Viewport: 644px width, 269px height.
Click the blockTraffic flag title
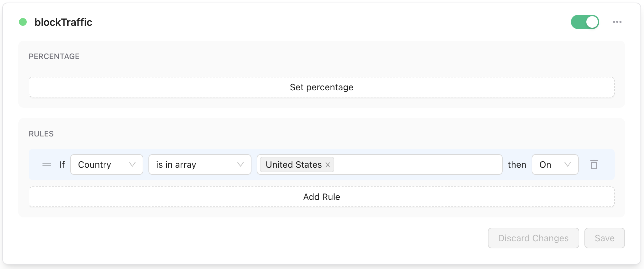[x=63, y=22]
